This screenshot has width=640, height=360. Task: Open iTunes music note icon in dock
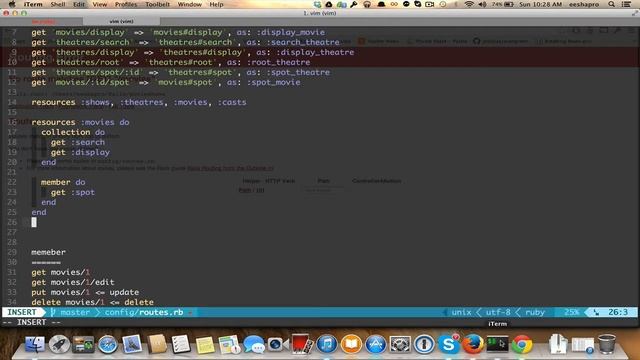327,344
